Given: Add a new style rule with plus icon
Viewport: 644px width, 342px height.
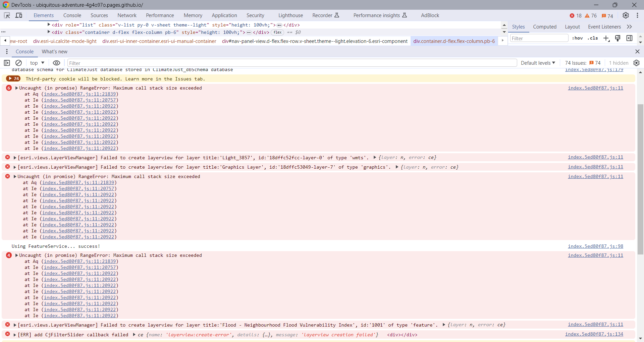Looking at the screenshot, I should click(606, 38).
